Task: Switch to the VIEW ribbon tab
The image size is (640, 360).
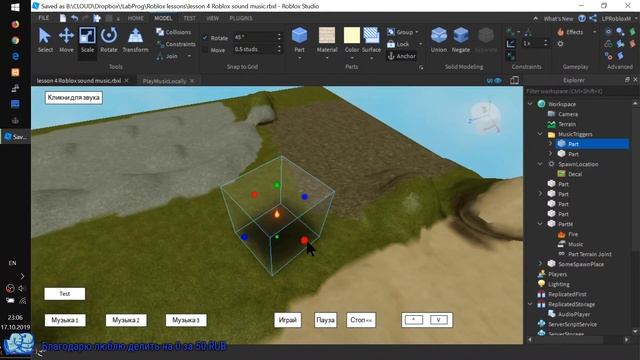Action: coord(212,18)
